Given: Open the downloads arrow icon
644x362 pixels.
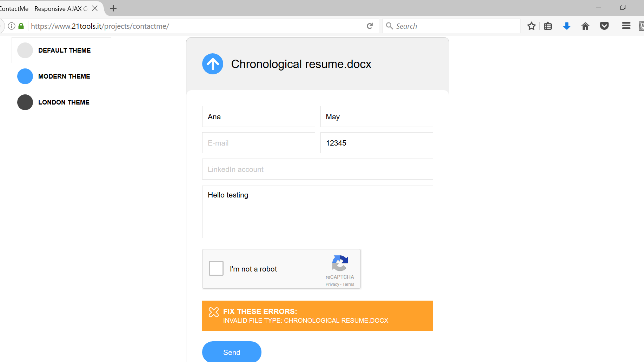Looking at the screenshot, I should (567, 26).
